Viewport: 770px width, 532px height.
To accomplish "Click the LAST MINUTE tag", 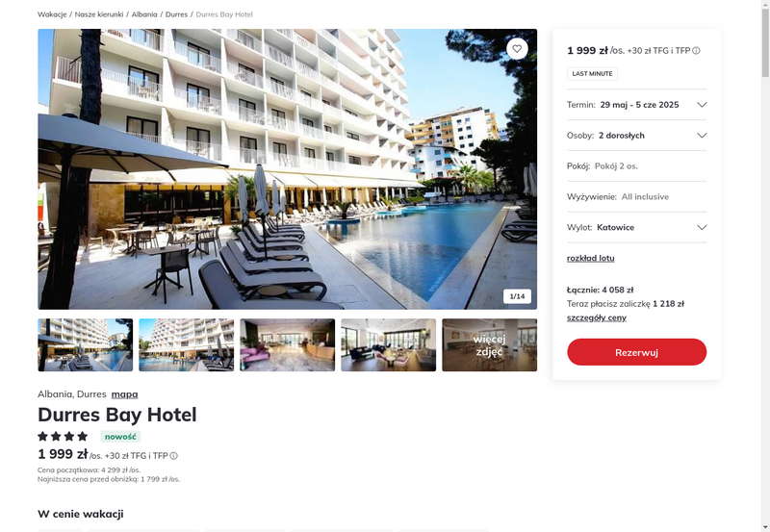I will 592,74.
